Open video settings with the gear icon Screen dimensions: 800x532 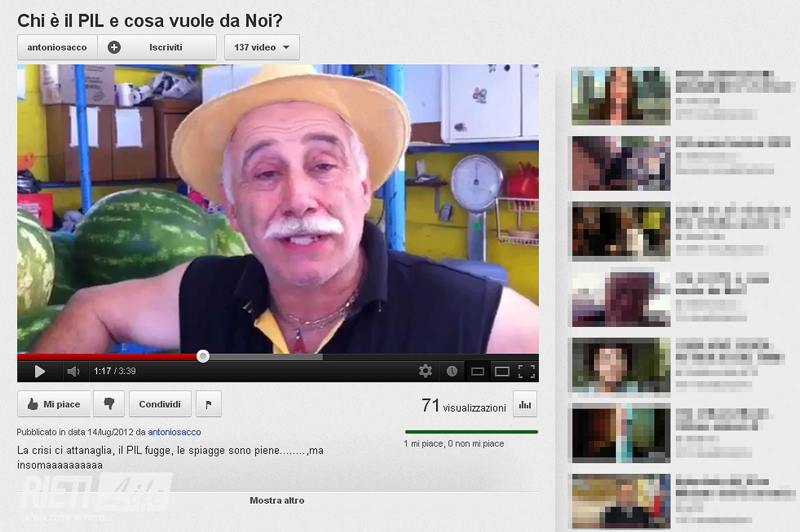(425, 371)
